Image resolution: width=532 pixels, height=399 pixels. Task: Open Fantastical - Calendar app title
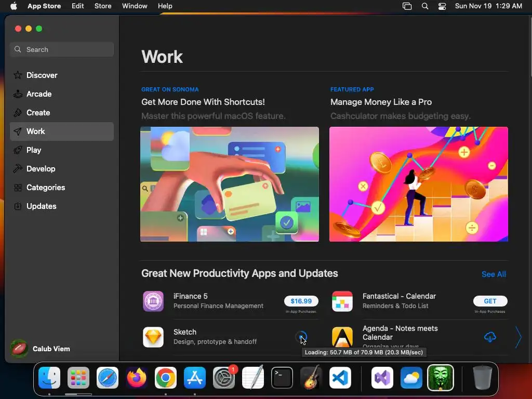click(399, 296)
